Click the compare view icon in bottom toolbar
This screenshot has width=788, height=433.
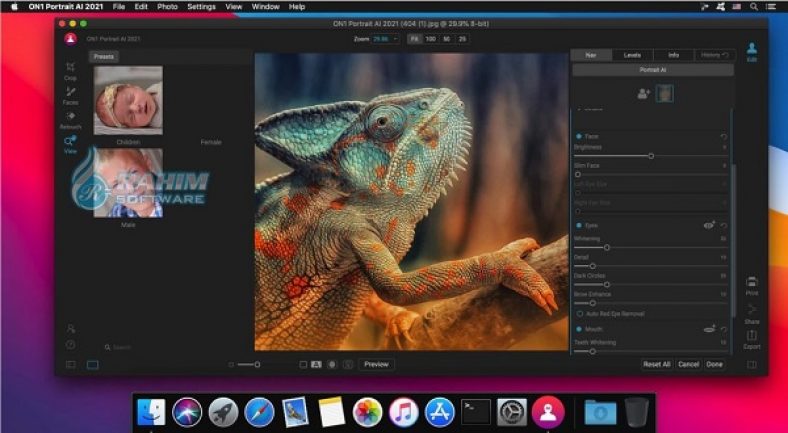[x=303, y=365]
